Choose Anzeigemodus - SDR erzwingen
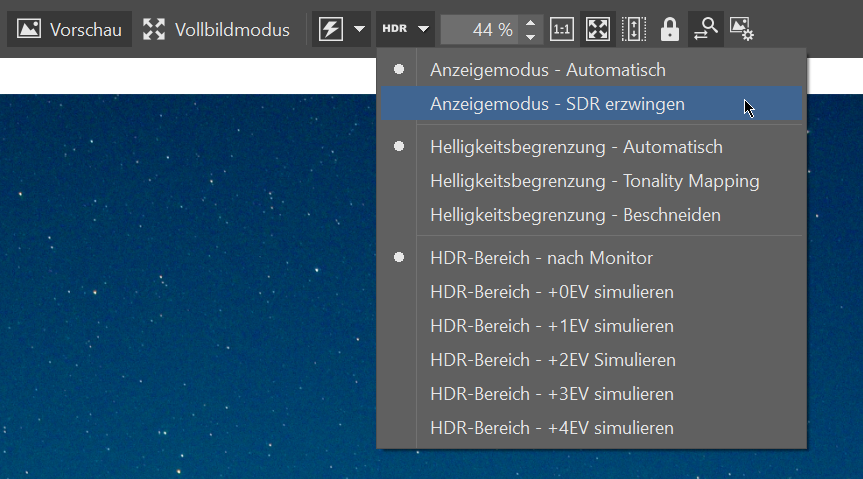 [557, 104]
